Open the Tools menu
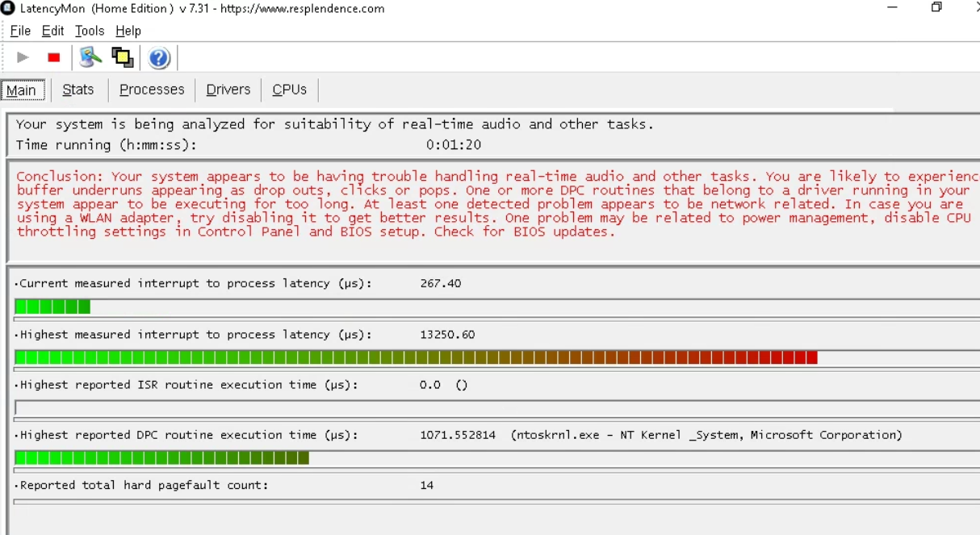Viewport: 980px width, 535px height. tap(90, 31)
